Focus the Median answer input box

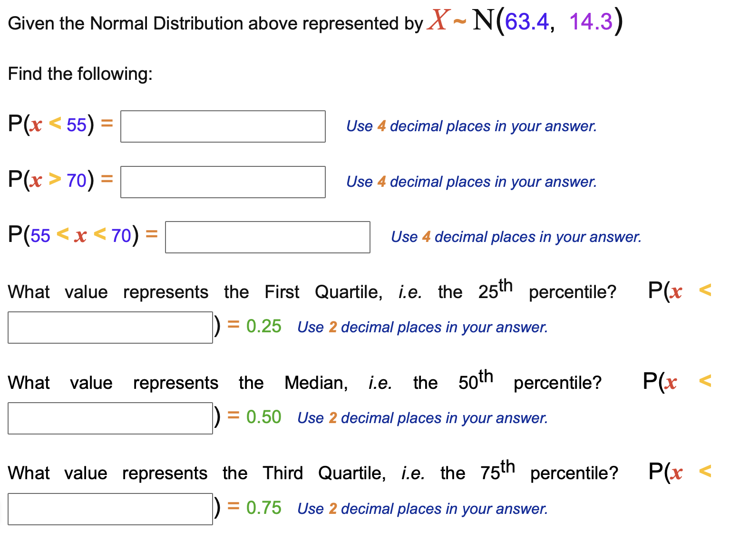tap(110, 418)
